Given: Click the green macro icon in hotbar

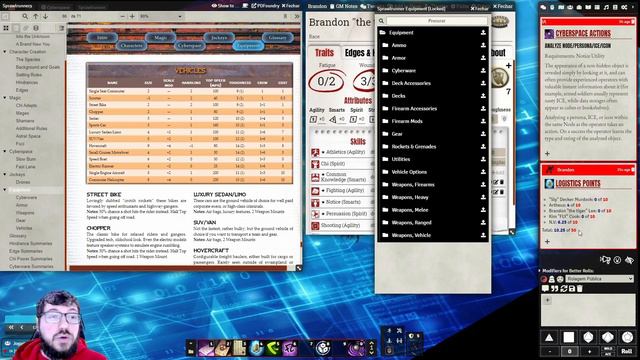Looking at the screenshot, I should [x=273, y=349].
